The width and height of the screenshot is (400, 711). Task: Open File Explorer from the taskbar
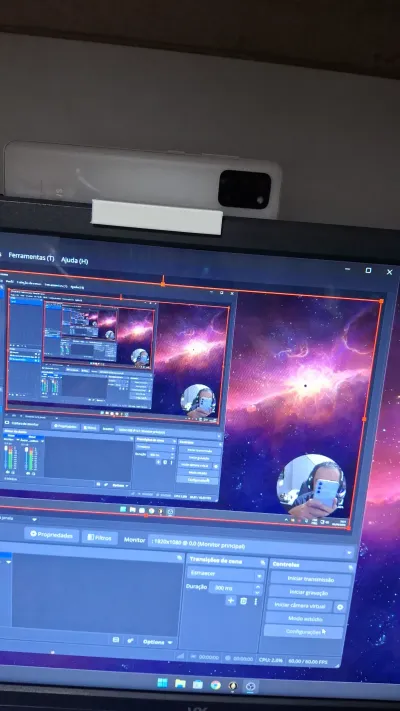180,684
